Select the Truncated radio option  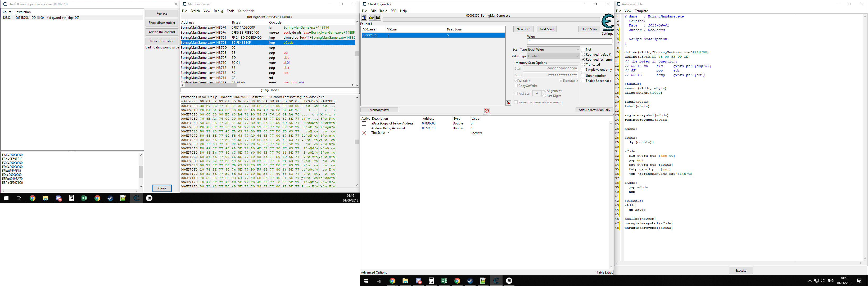click(583, 64)
